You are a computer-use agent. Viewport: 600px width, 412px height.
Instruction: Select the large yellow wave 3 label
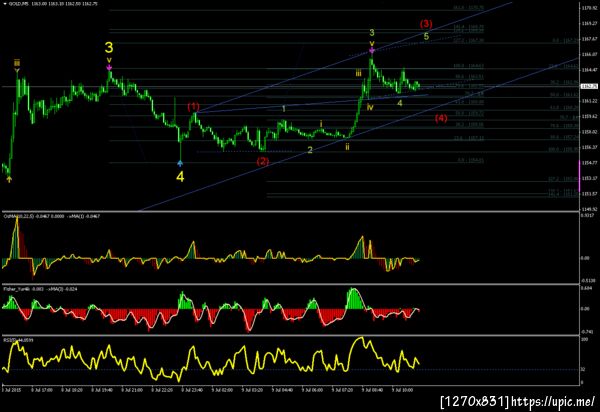[109, 48]
